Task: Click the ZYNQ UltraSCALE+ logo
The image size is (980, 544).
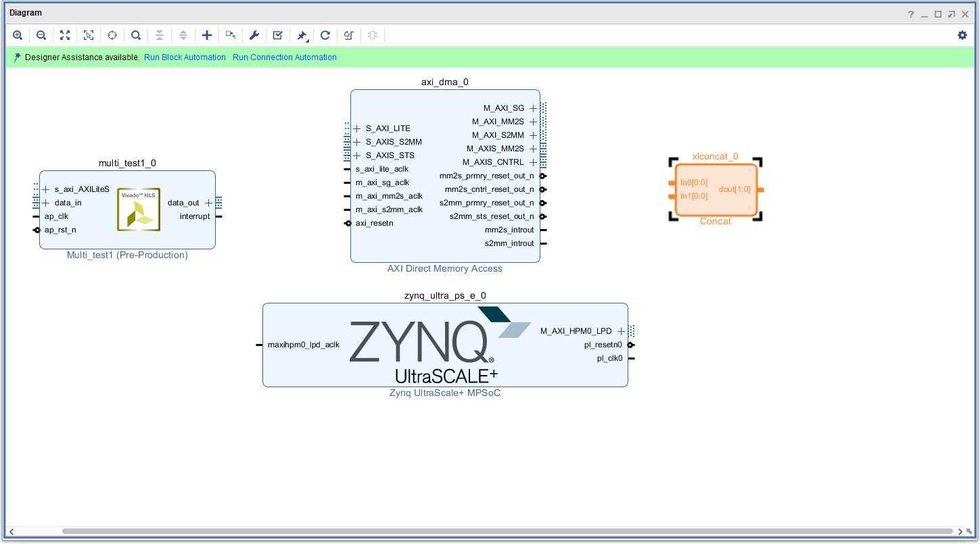Action: tap(440, 345)
